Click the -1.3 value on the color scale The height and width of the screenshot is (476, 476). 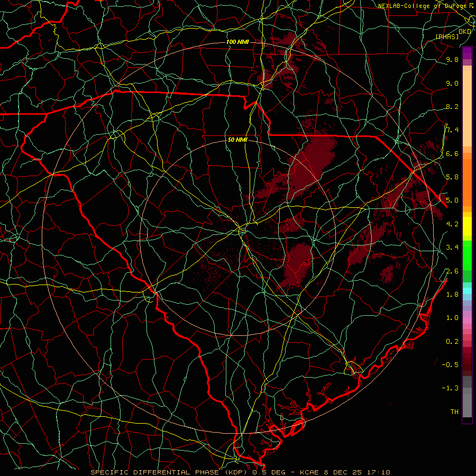[x=450, y=388]
